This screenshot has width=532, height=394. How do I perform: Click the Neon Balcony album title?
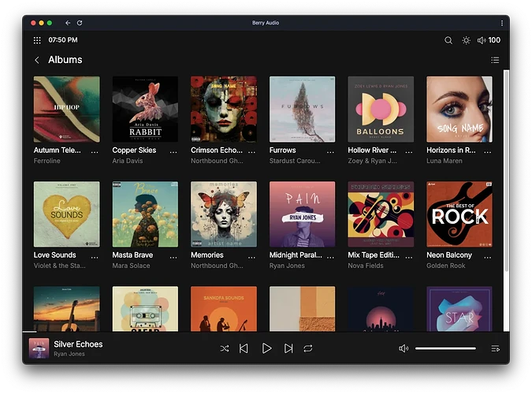click(449, 255)
